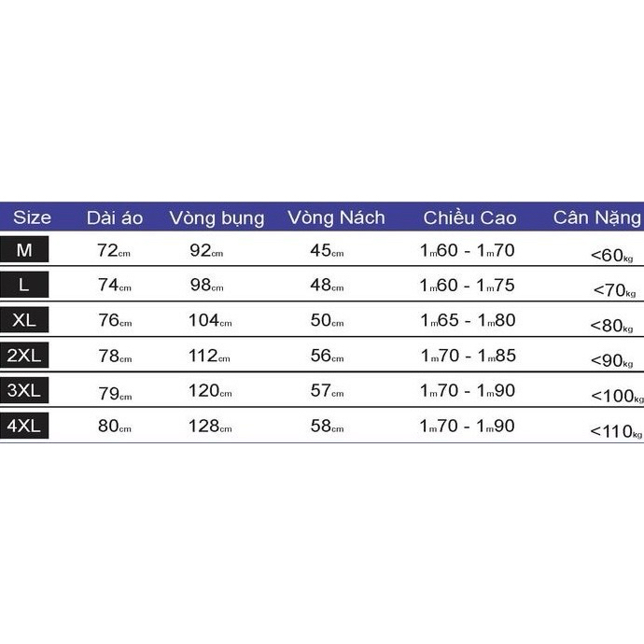
Task: Select the L size label
Action: point(24,286)
